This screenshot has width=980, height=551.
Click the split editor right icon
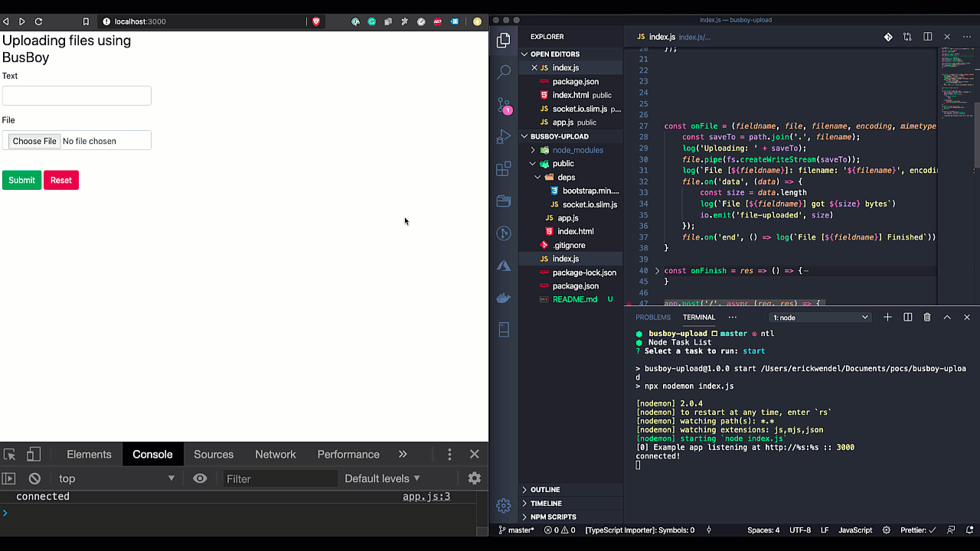[x=927, y=37]
